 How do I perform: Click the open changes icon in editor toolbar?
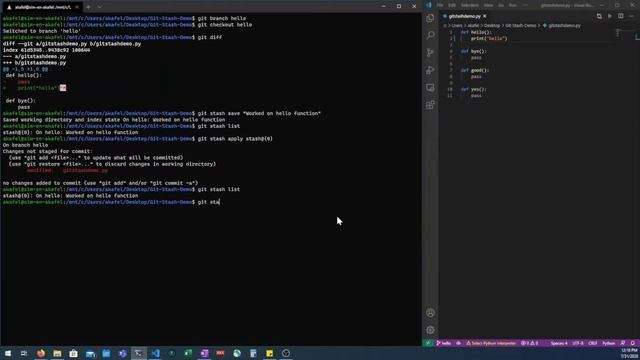pyautogui.click(x=599, y=16)
